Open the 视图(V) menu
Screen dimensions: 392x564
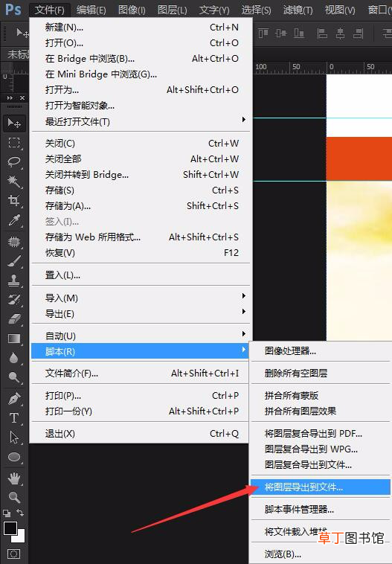[340, 10]
